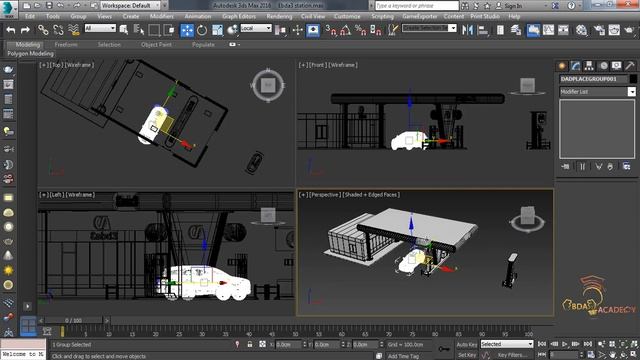Toggle the Selection Lock padlock icon

(x=250, y=344)
